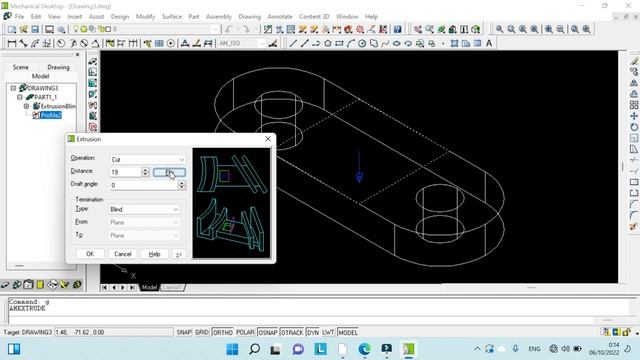The width and height of the screenshot is (640, 360).
Task: Select the Center Mark tool
Action: tap(171, 43)
